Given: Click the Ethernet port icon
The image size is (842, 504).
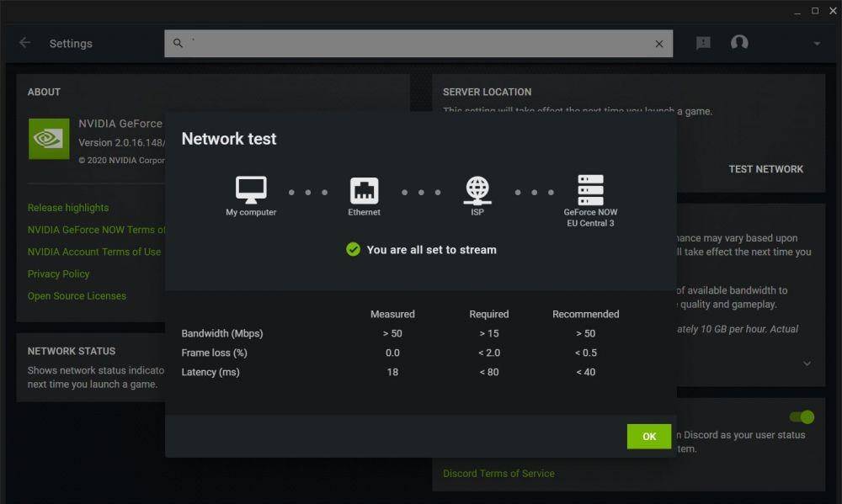Looking at the screenshot, I should click(364, 190).
